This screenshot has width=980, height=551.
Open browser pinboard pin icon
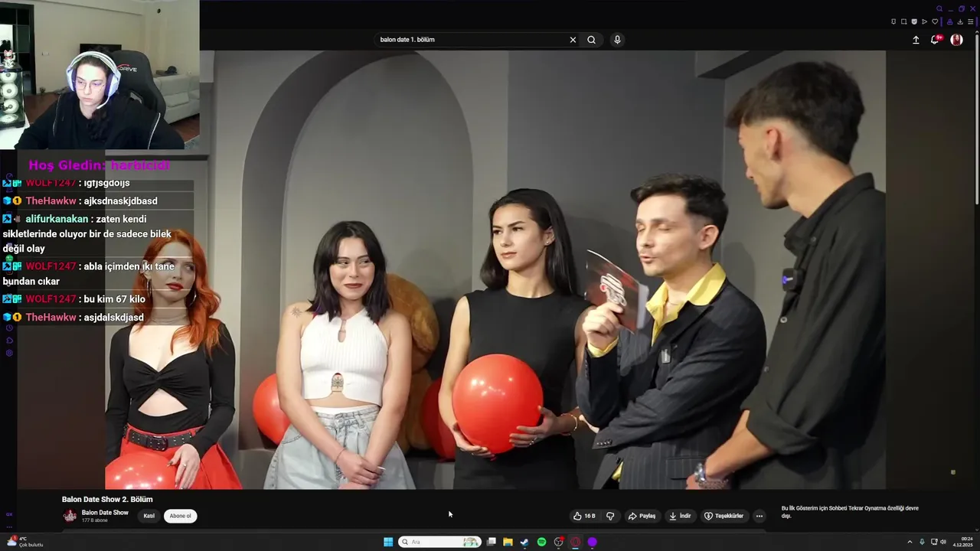click(893, 21)
